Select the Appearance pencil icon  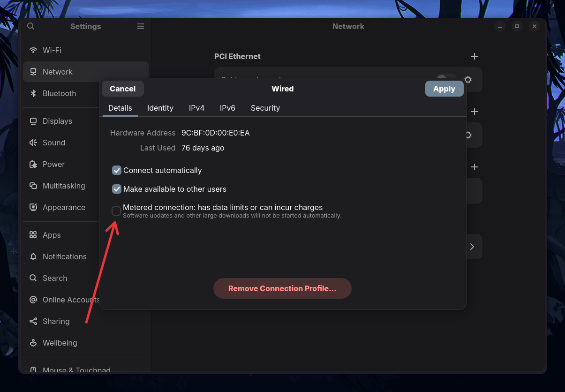33,207
